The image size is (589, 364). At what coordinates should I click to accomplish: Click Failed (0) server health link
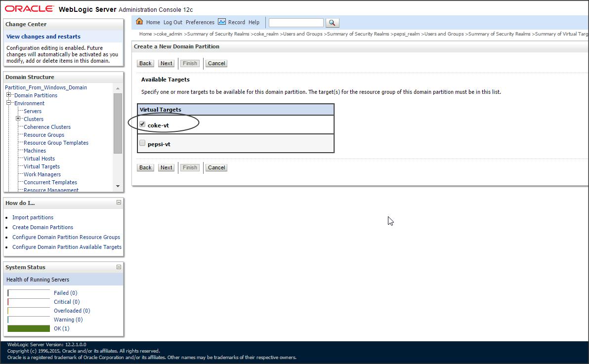pyautogui.click(x=65, y=292)
